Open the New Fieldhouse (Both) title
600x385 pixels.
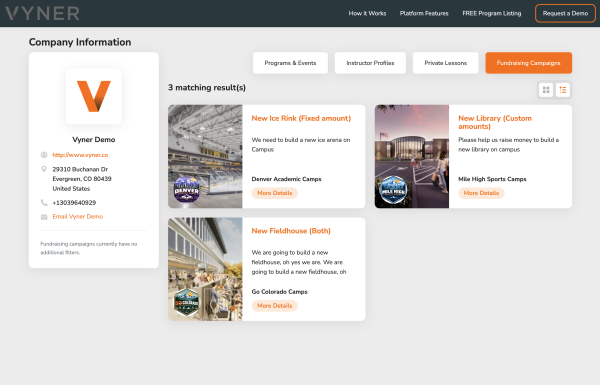pyautogui.click(x=291, y=231)
